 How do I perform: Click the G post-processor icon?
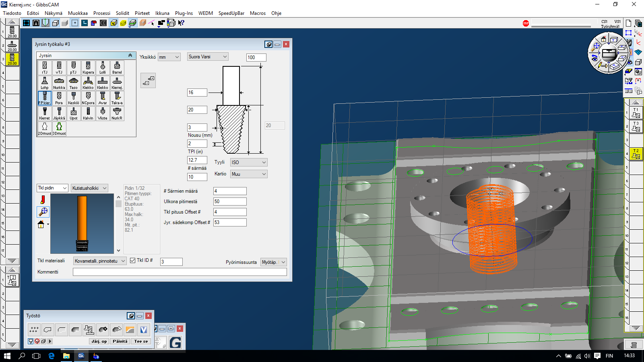pyautogui.click(x=175, y=342)
